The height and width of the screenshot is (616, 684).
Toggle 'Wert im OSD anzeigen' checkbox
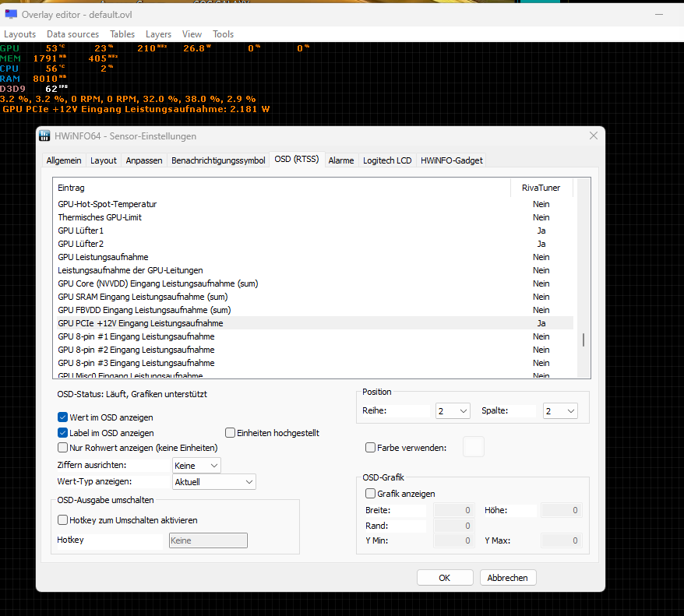tap(63, 417)
